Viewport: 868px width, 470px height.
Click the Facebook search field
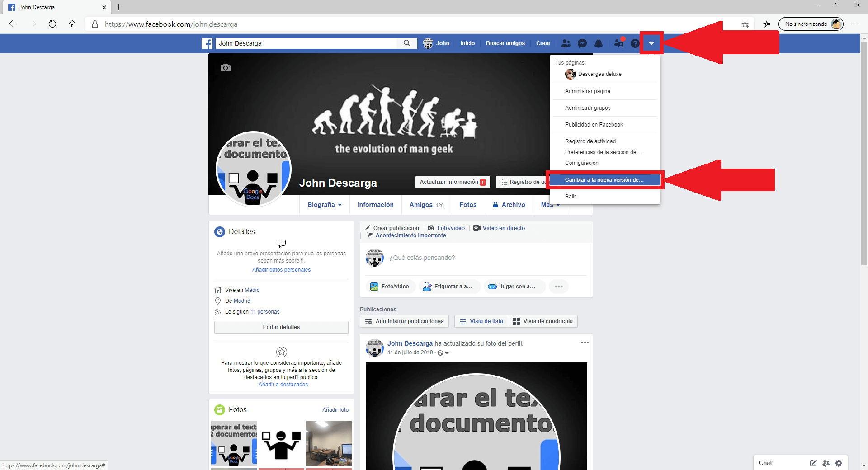pos(307,43)
